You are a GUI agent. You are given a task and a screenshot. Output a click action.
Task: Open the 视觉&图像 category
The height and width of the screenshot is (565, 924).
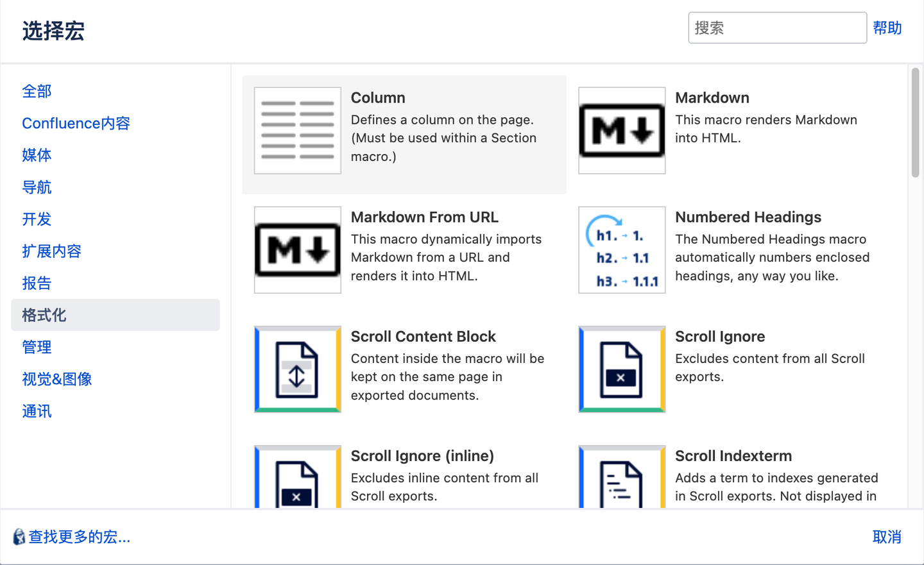point(56,379)
